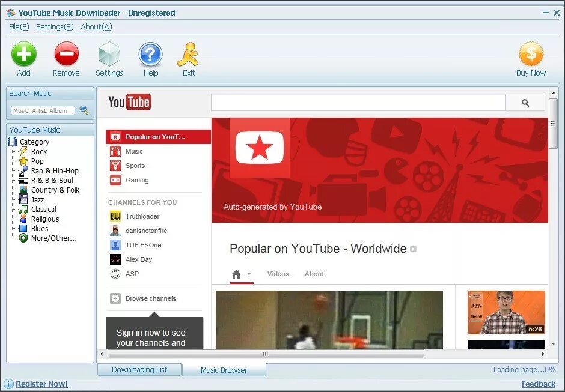Click the Rock lightning bolt icon

point(23,151)
